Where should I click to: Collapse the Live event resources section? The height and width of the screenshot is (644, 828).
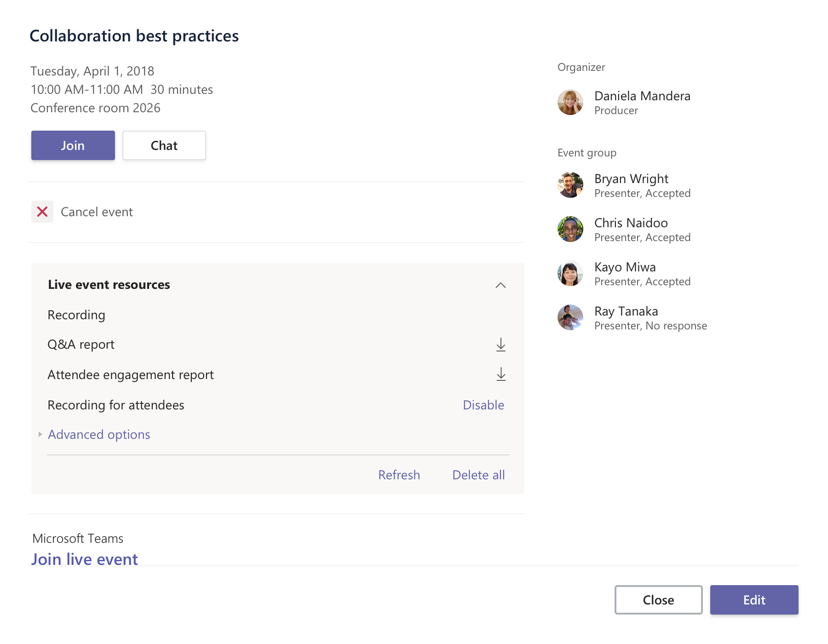[x=500, y=285]
